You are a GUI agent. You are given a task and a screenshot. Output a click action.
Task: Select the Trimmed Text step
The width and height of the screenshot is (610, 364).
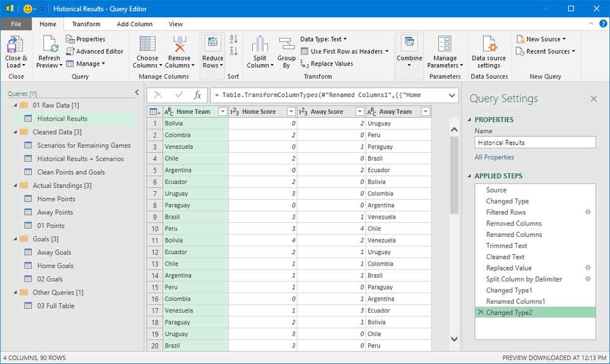click(x=535, y=246)
